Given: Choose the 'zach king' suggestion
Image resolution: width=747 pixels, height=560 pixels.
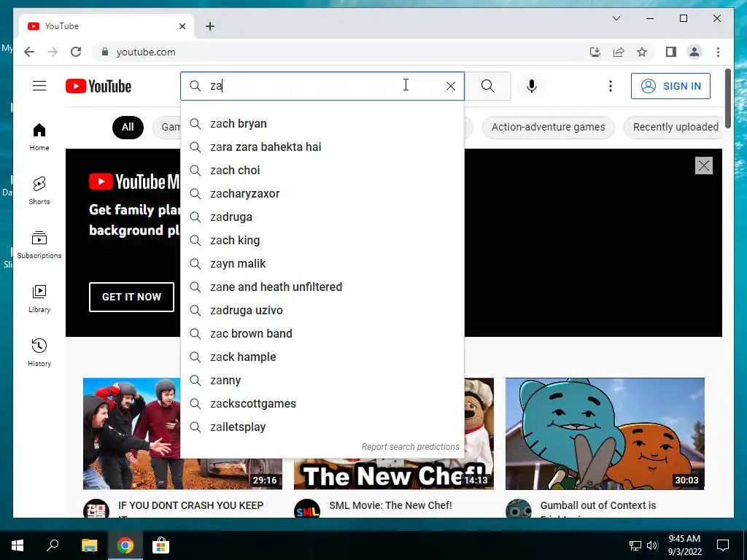Looking at the screenshot, I should [322, 241].
